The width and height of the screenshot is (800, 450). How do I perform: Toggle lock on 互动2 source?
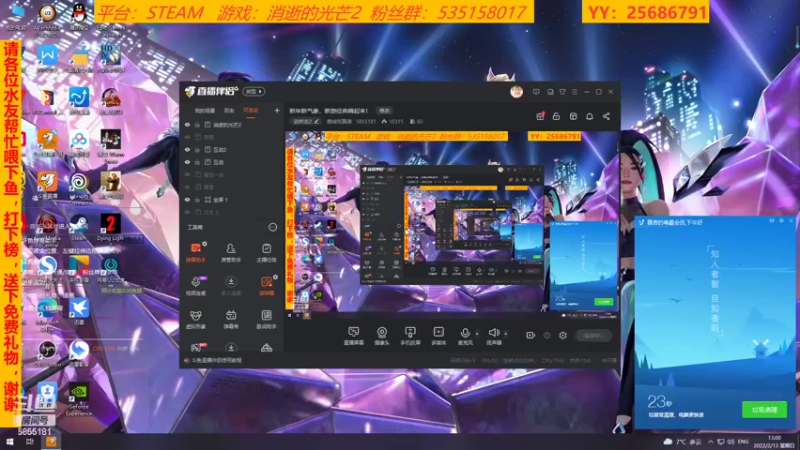[x=197, y=149]
